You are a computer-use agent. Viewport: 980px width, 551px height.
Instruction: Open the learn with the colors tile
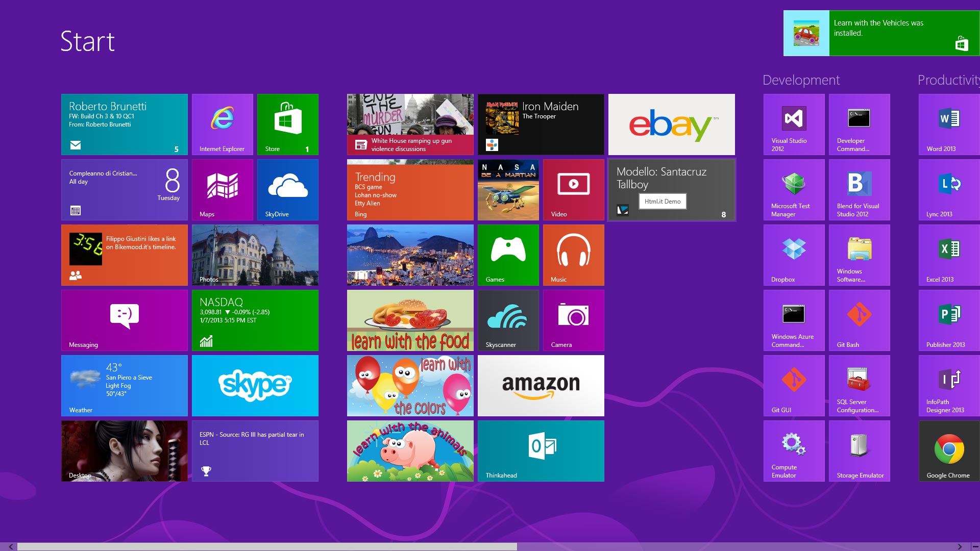pos(410,386)
